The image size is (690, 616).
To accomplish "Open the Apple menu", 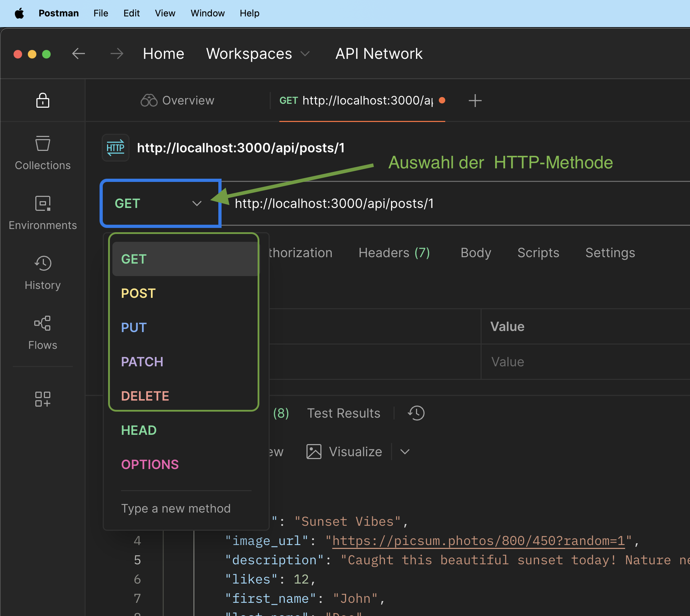I will point(19,13).
